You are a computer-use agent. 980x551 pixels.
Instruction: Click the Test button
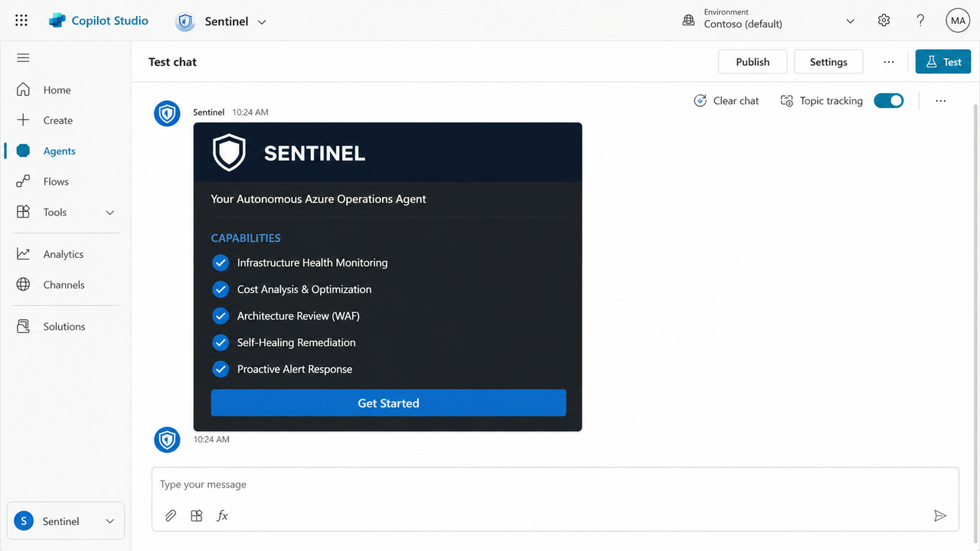(x=943, y=62)
